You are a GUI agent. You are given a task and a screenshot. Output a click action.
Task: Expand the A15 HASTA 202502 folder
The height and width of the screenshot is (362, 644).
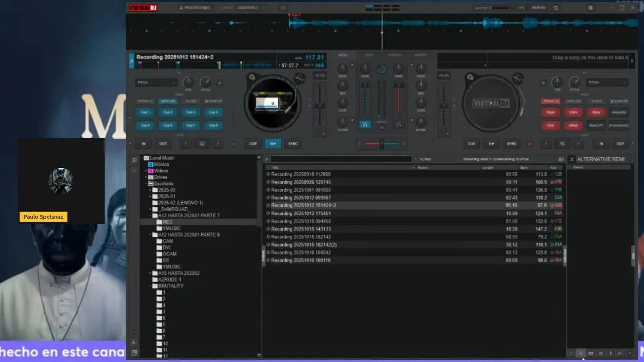pyautogui.click(x=150, y=273)
